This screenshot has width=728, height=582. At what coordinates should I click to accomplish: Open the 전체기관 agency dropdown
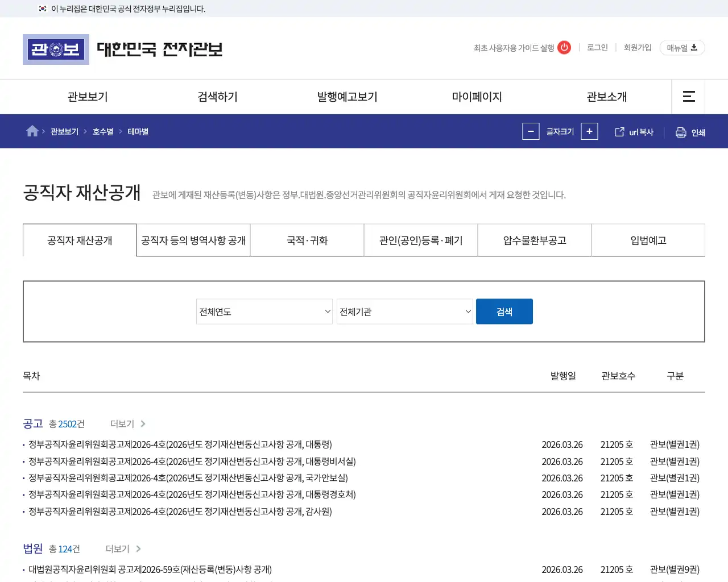(404, 311)
